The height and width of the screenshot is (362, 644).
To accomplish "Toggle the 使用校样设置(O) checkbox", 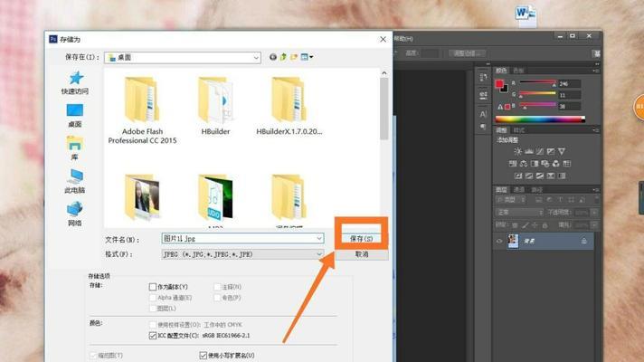I will point(153,325).
